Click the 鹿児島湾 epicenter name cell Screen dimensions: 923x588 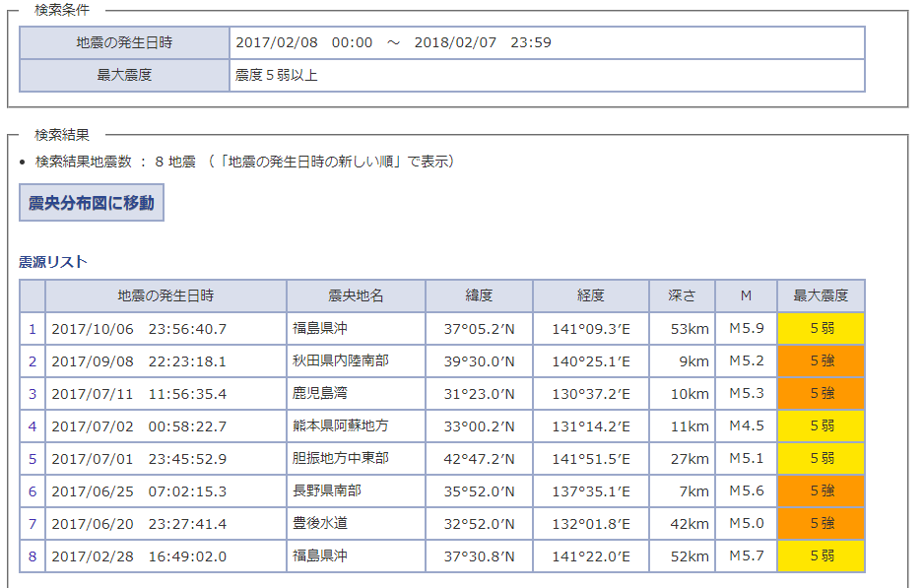coord(356,394)
